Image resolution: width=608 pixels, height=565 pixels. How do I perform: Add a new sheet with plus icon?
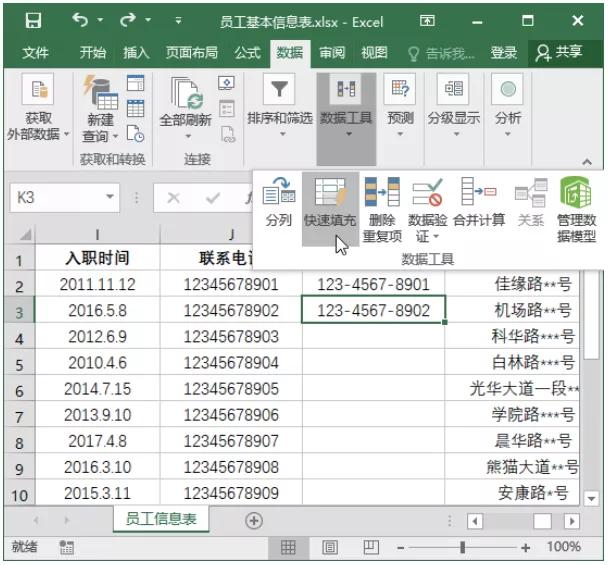click(254, 520)
